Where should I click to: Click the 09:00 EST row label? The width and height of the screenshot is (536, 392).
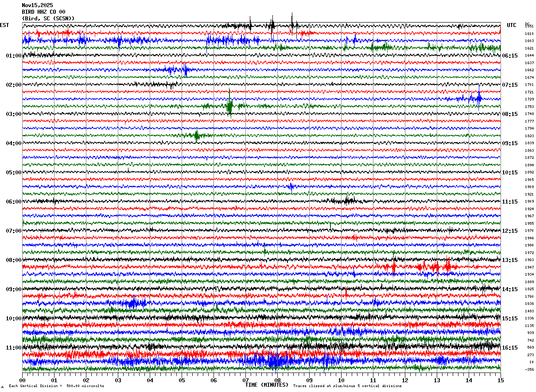(14, 289)
